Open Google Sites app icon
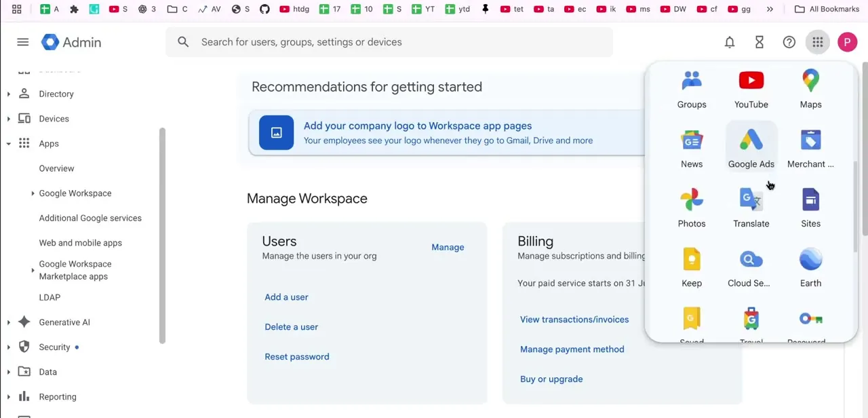This screenshot has height=418, width=868. point(810,209)
